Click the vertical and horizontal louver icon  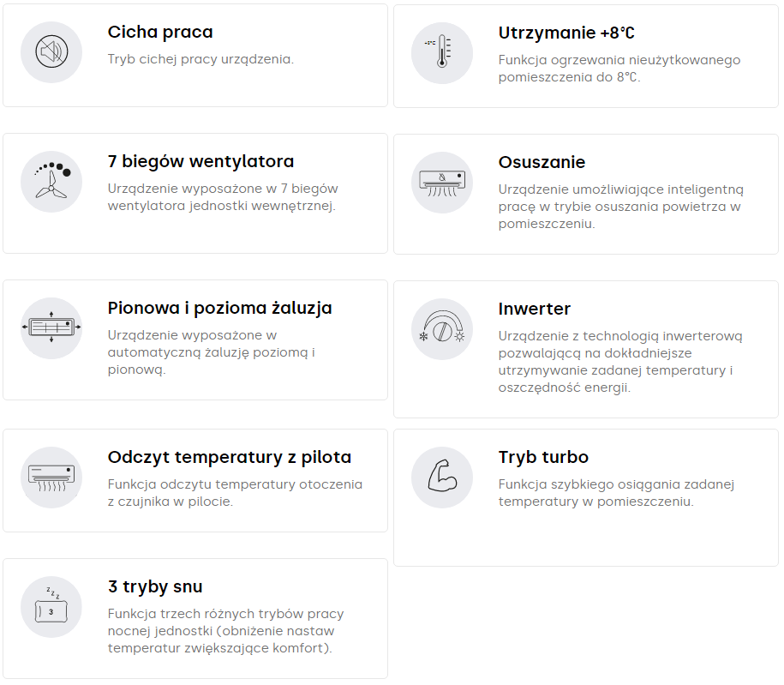[x=51, y=328]
